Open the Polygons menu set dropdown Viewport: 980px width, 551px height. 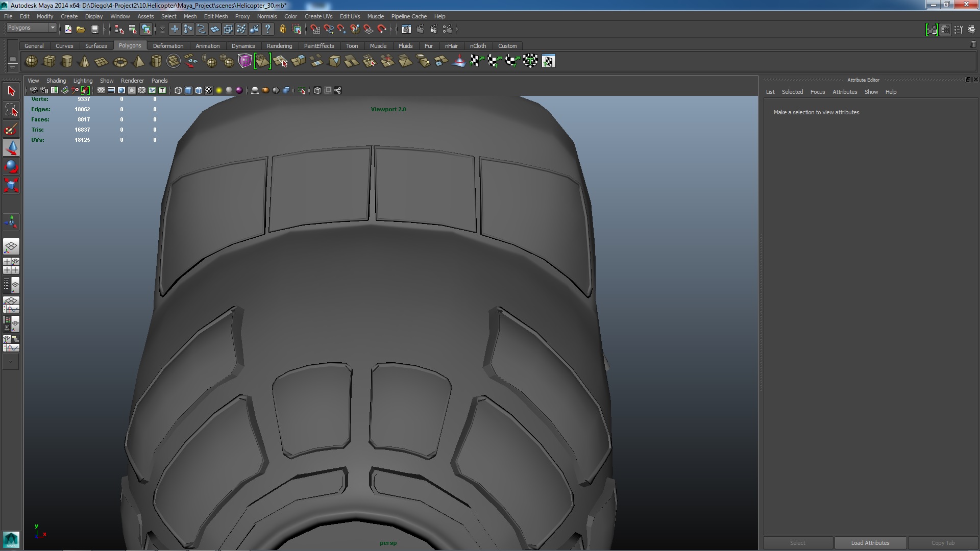pyautogui.click(x=52, y=28)
